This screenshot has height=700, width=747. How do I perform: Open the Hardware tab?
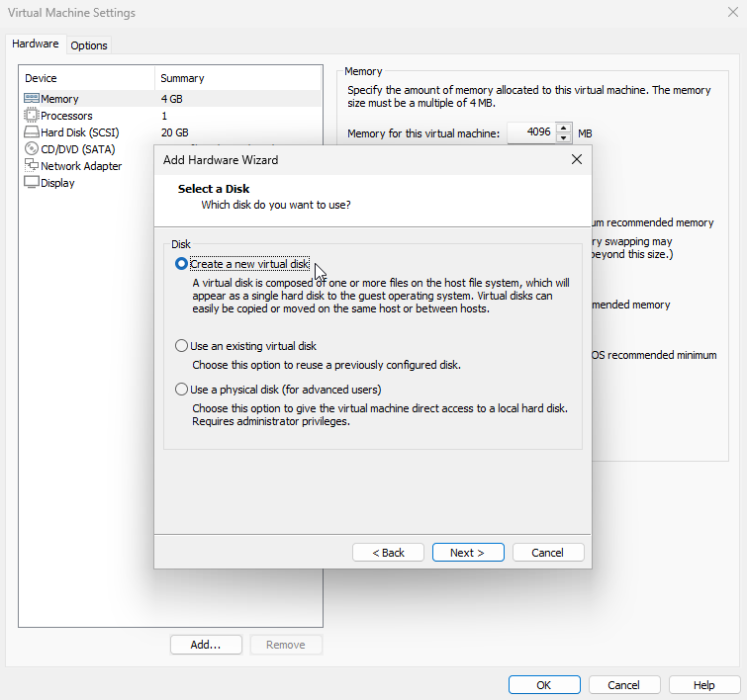tap(36, 44)
